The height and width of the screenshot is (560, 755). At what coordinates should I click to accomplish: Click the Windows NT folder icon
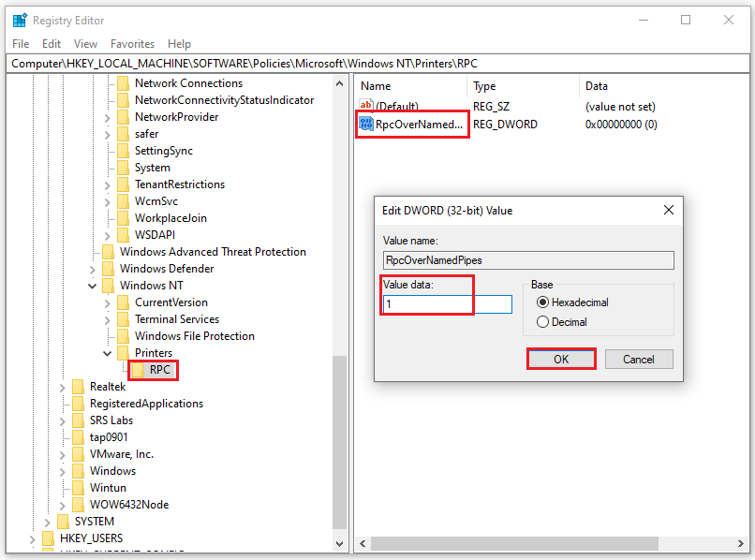(x=108, y=286)
